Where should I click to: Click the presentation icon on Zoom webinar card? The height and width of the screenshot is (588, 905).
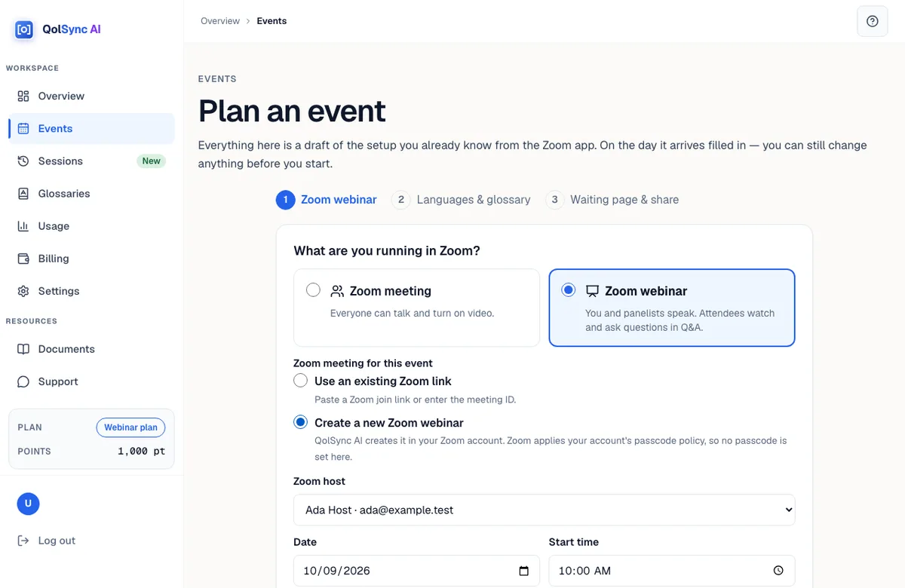(x=592, y=291)
